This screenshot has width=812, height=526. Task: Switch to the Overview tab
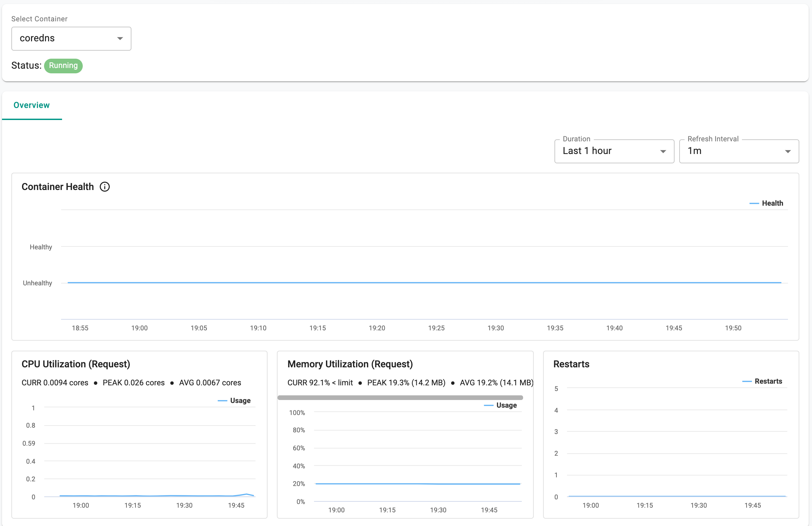(32, 105)
